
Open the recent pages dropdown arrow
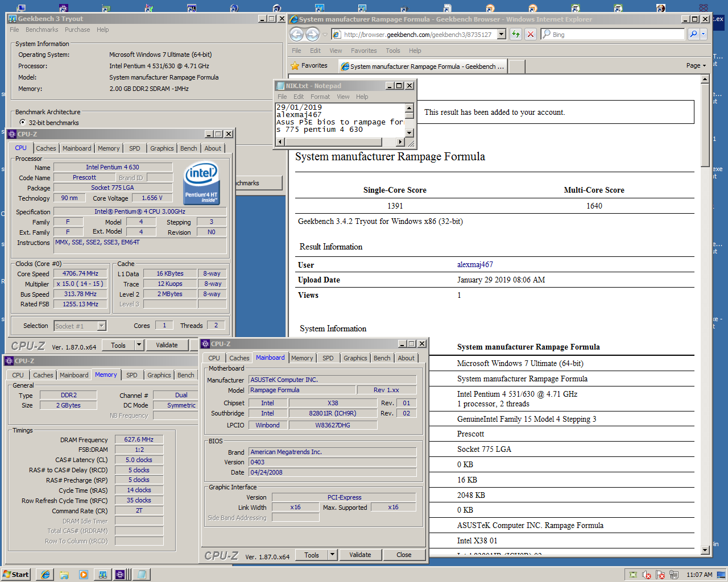[325, 34]
